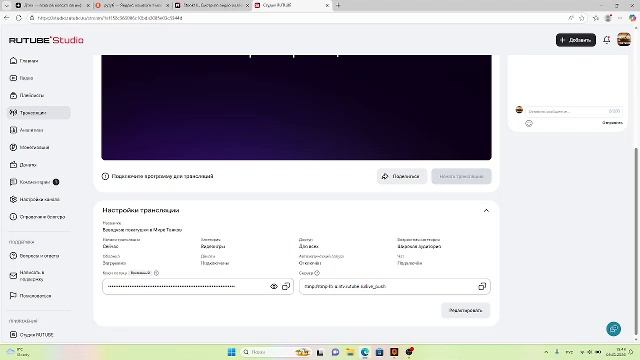The height and width of the screenshot is (360, 640).
Task: Click the server URL field
Action: click(395, 287)
